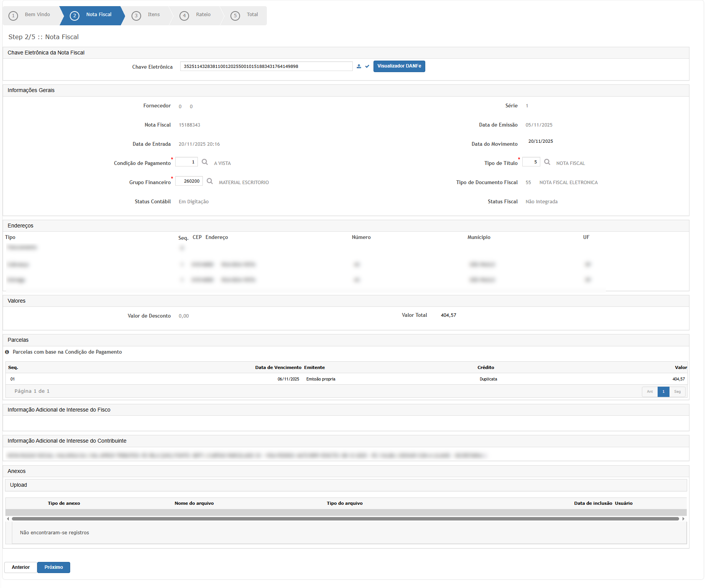Open the Grupo Financeiro search magnifier
Image resolution: width=709 pixels, height=588 pixels.
point(210,181)
